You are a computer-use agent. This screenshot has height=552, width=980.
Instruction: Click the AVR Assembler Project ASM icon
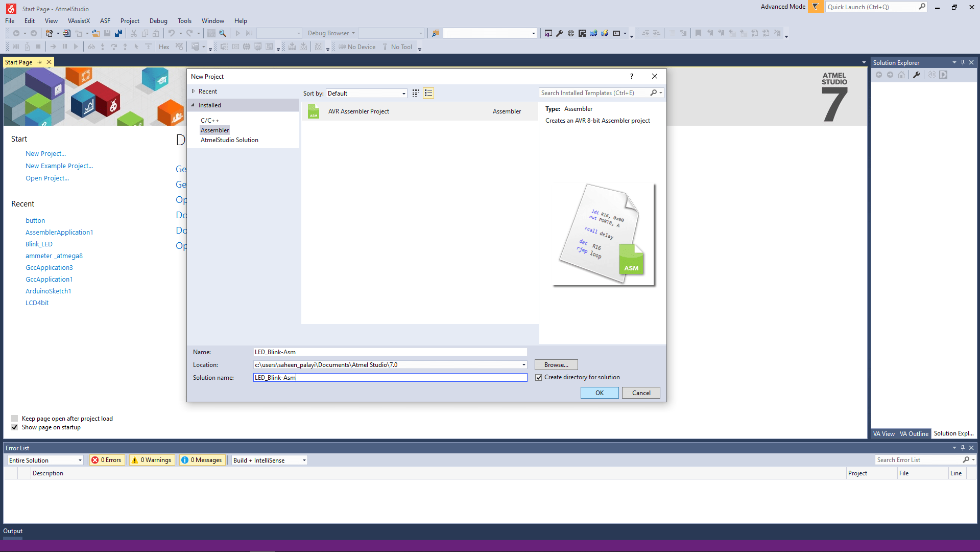tap(314, 111)
